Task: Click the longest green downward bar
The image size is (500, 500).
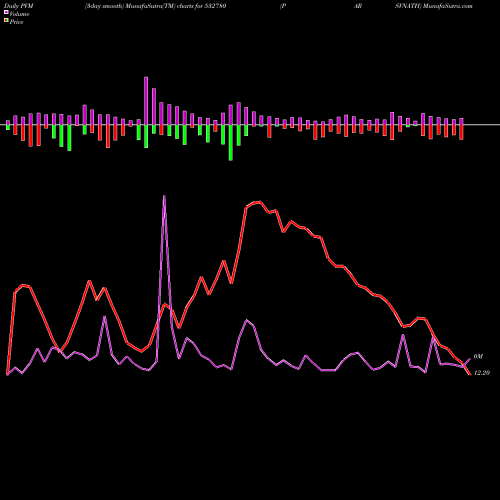Action: point(231,143)
